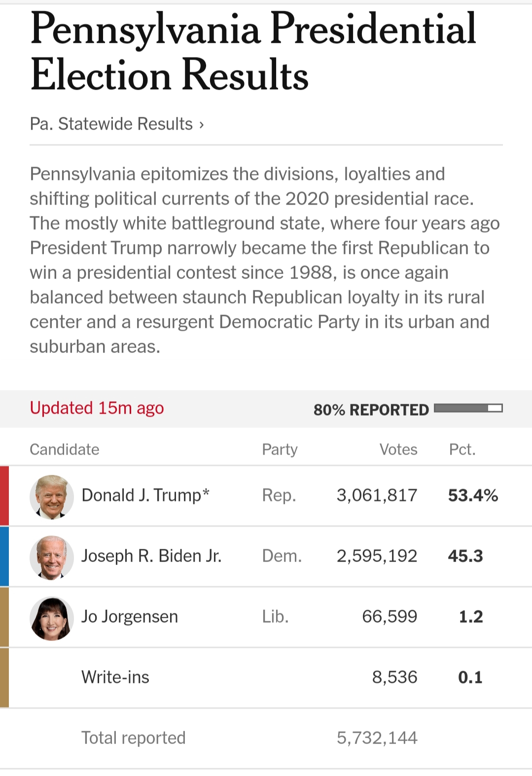Click the red Republican color bar
This screenshot has height=776, width=532.
pyautogui.click(x=4, y=495)
